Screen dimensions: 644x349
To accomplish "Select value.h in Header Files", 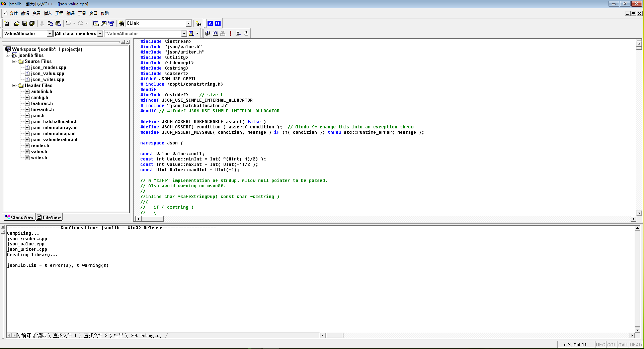I will click(x=39, y=152).
